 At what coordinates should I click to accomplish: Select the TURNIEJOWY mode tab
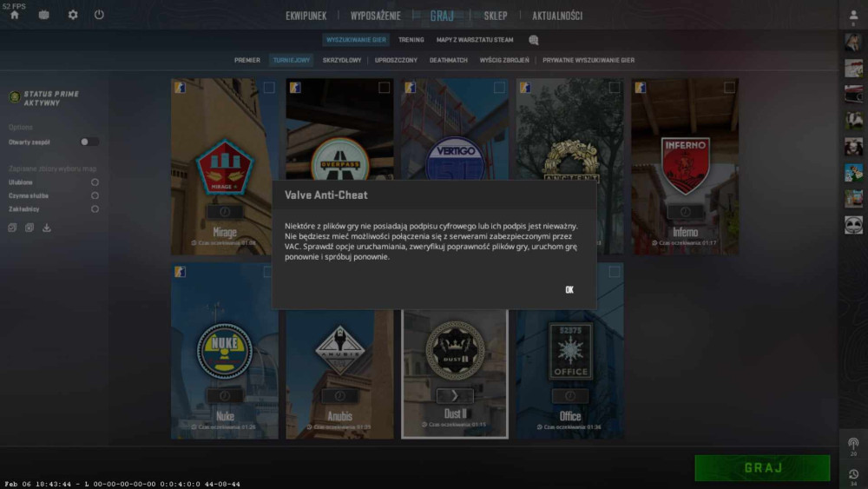point(291,60)
